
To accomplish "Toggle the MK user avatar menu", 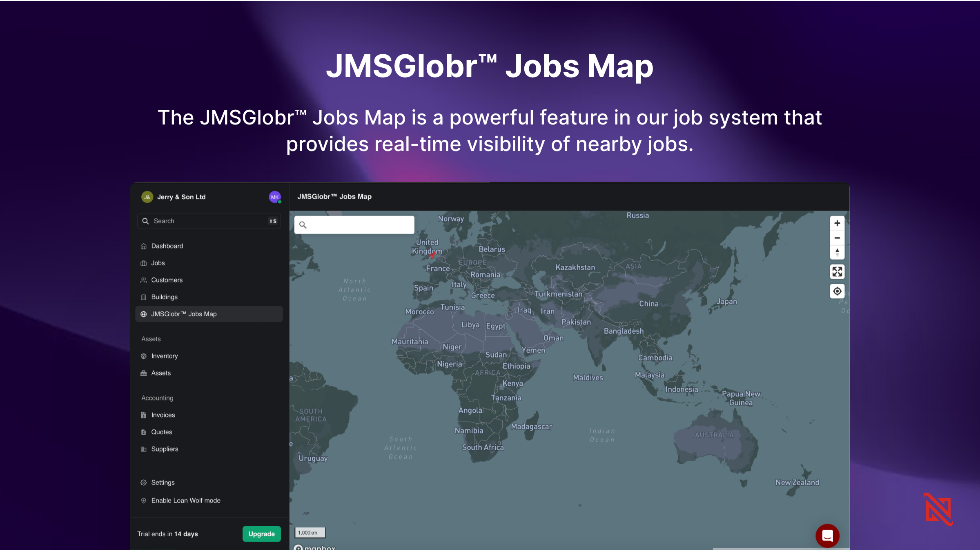I will coord(275,197).
